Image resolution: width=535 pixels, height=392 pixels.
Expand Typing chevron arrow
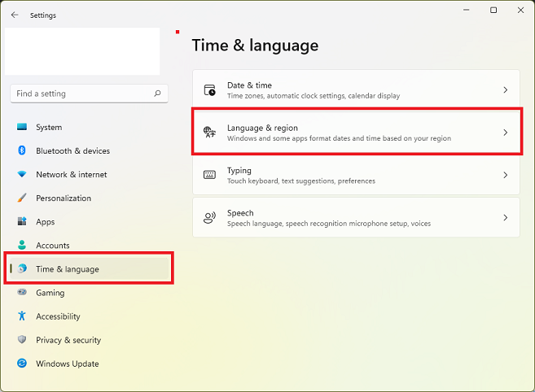pos(506,175)
